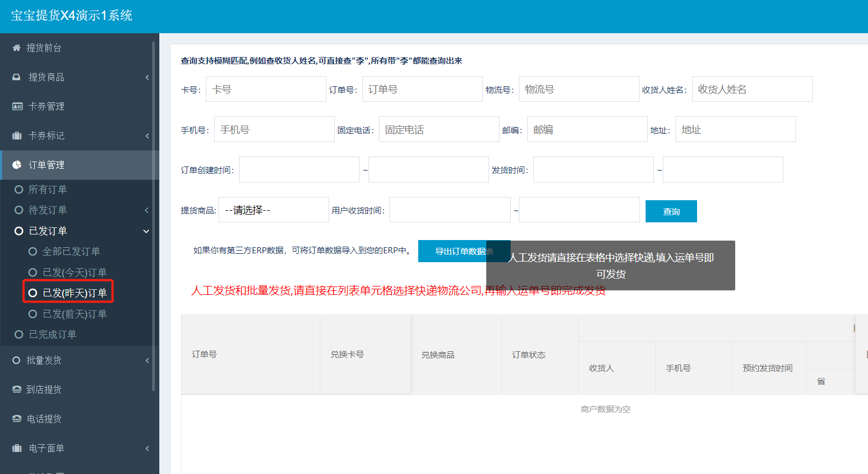The image size is (868, 474).
Task: Click the card icon beside 卡券管理
Action: point(17,106)
